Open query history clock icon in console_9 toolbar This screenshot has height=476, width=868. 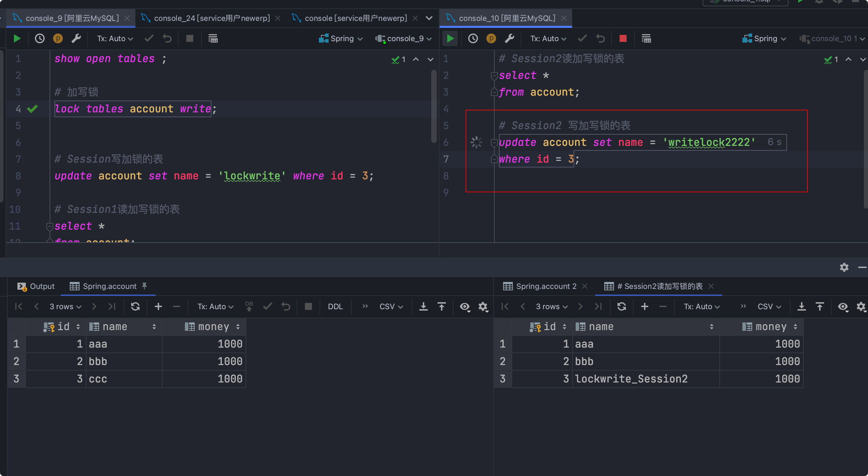(x=40, y=38)
